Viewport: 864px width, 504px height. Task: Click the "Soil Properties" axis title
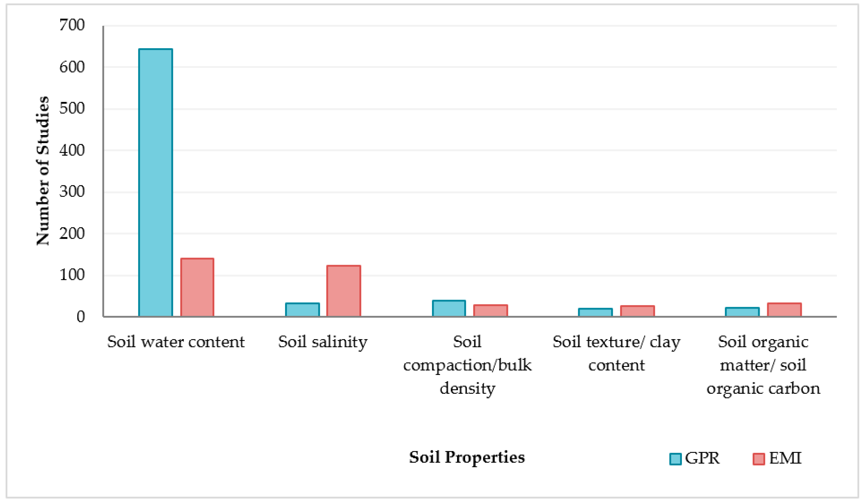coord(467,457)
